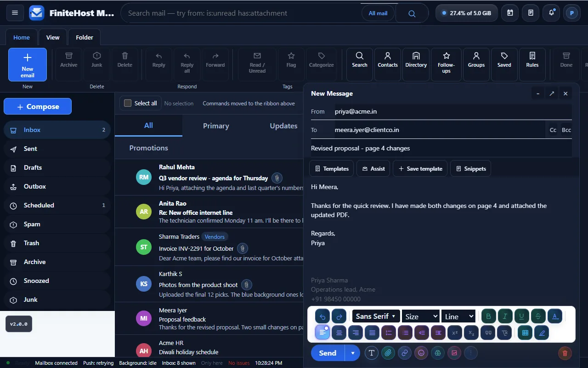588x368 pixels.
Task: Open Rules in the ribbon
Action: (532, 65)
